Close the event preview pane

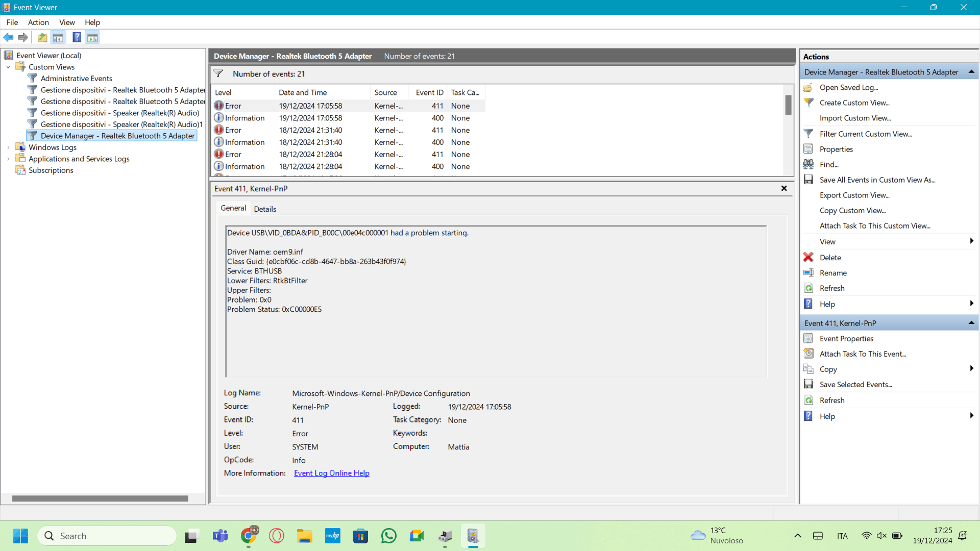coord(784,188)
